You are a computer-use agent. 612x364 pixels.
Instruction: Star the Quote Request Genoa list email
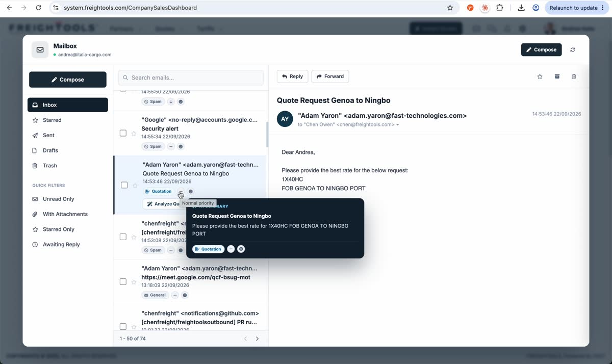135,186
